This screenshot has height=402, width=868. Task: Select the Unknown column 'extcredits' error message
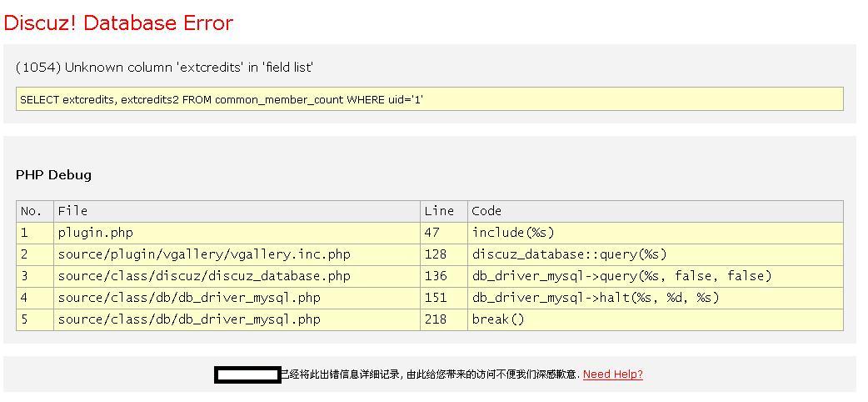tap(165, 68)
